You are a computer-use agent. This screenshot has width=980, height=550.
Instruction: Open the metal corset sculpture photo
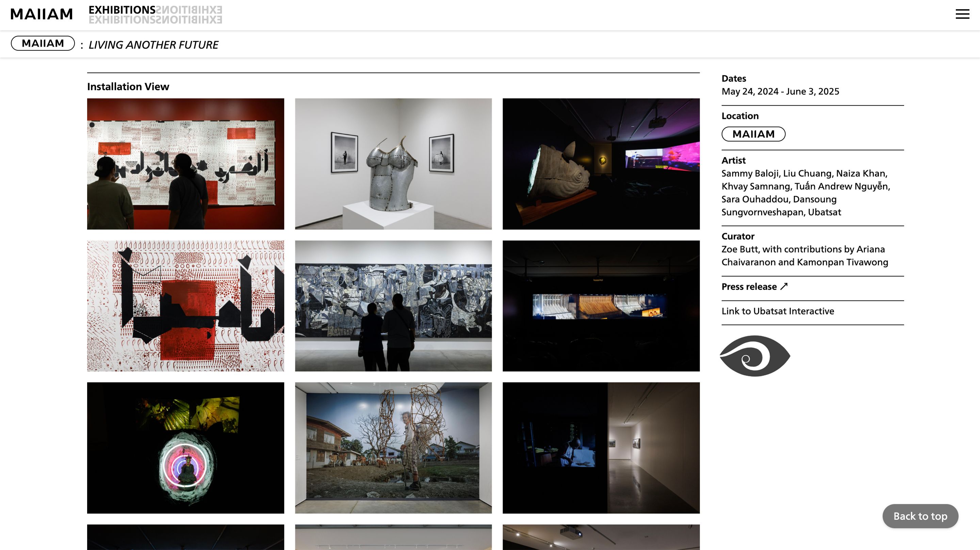393,164
